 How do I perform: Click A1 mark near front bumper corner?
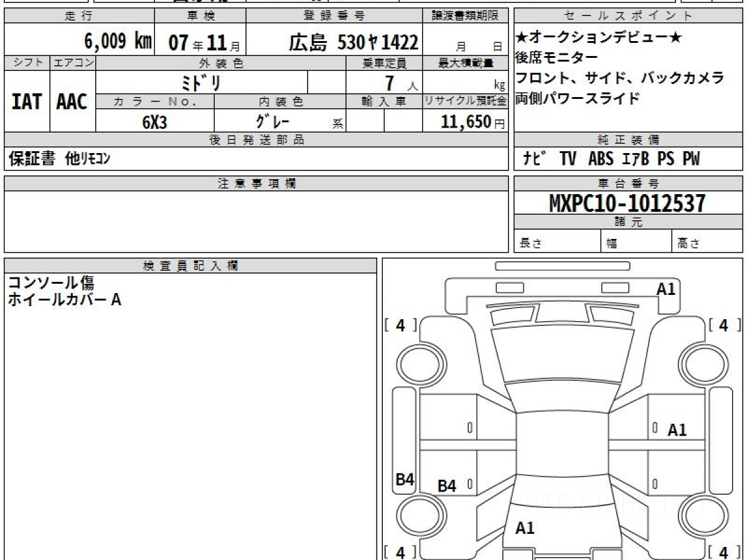coord(666,289)
